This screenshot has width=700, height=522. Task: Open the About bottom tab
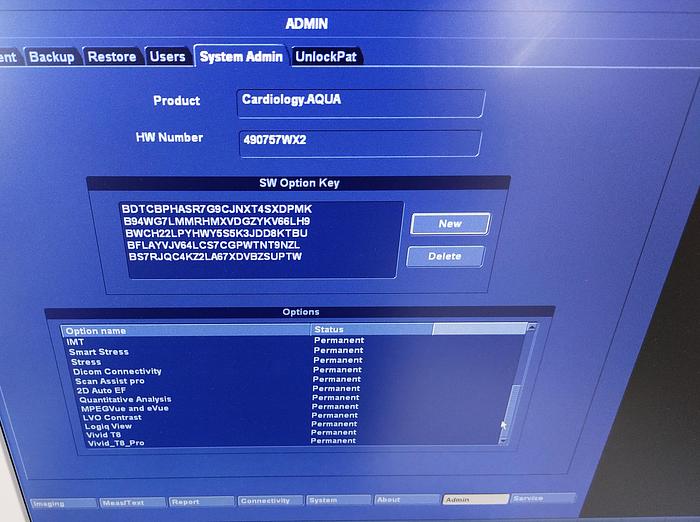click(x=407, y=499)
